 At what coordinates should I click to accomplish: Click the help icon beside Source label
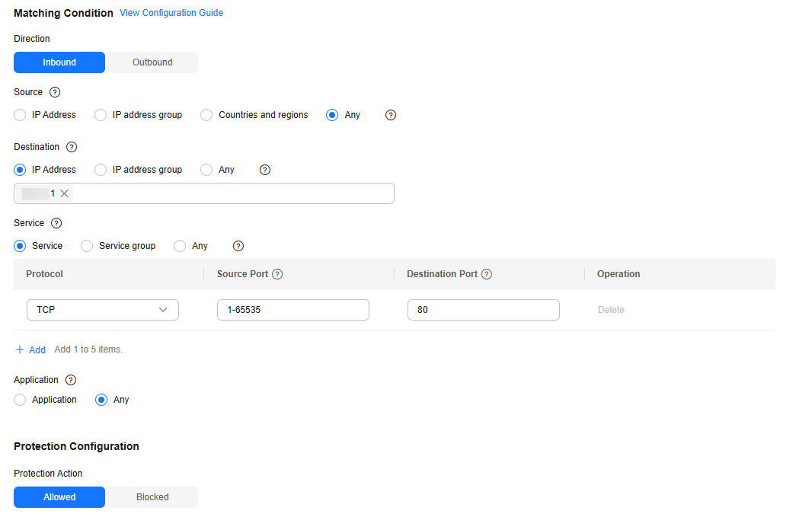point(55,92)
